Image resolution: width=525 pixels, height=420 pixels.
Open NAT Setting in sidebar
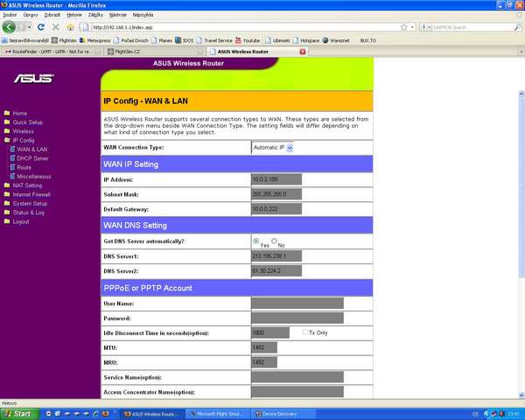23,185
